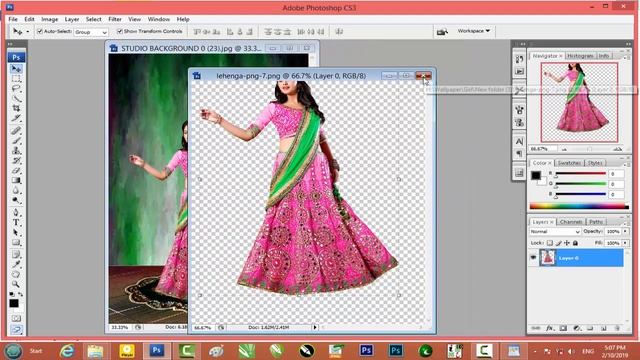
Task: Select the Dodge tool
Action: coord(16,200)
